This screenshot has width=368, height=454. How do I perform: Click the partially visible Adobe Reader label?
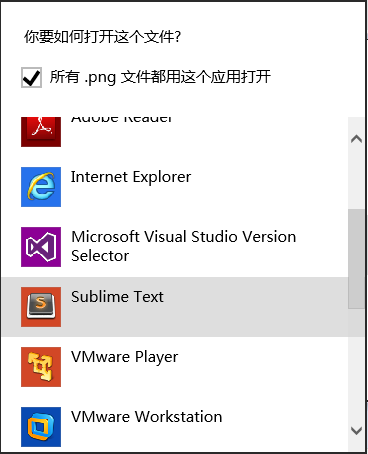point(121,120)
